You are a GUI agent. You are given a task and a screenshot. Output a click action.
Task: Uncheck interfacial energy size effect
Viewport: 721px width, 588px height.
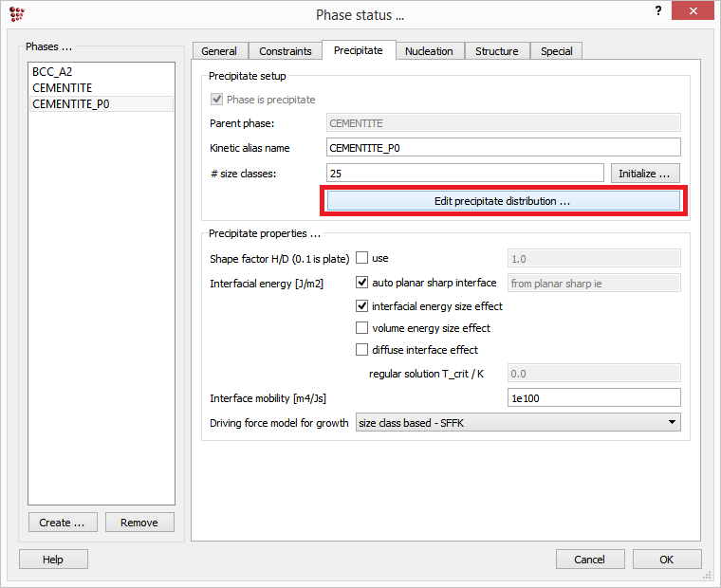tap(361, 306)
